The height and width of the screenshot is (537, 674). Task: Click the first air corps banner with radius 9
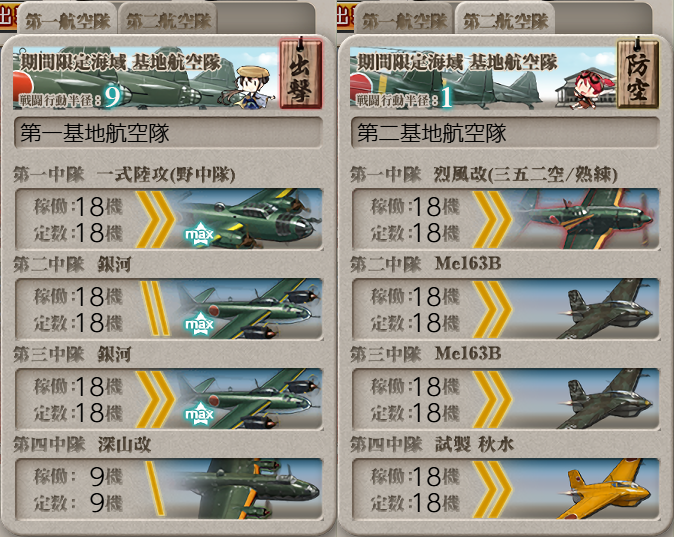click(146, 77)
